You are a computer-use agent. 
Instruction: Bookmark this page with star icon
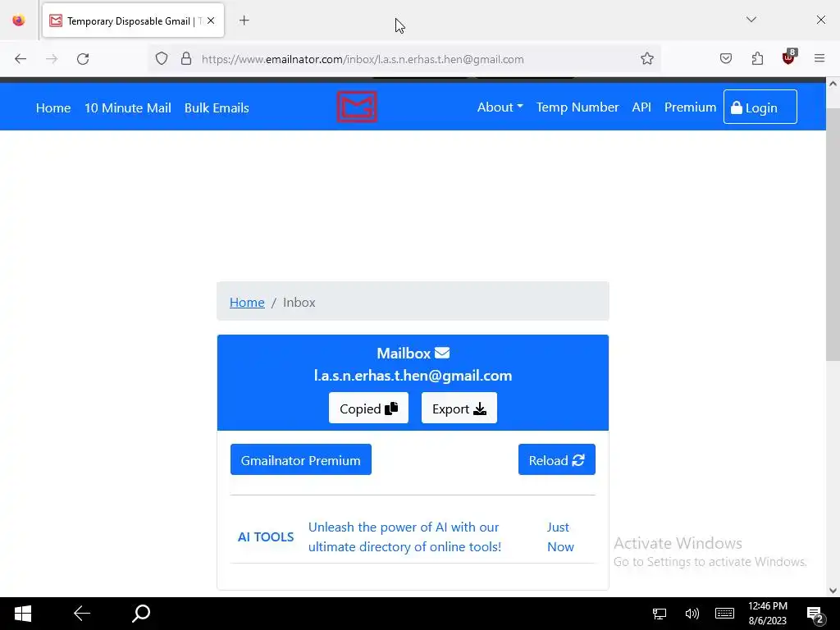tap(647, 59)
